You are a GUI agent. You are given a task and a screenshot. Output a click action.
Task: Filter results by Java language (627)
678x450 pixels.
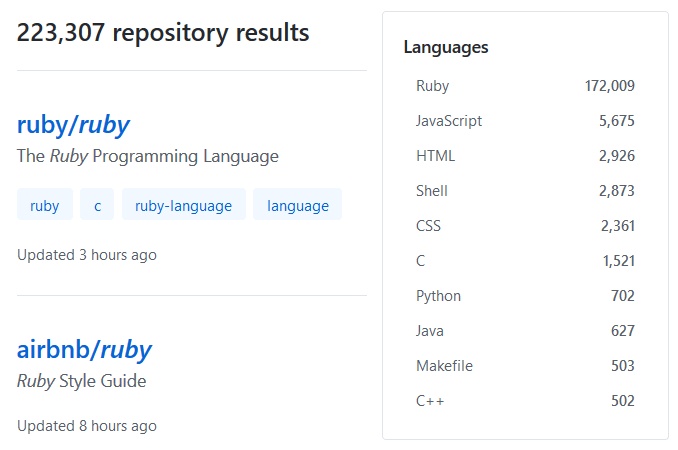point(525,331)
